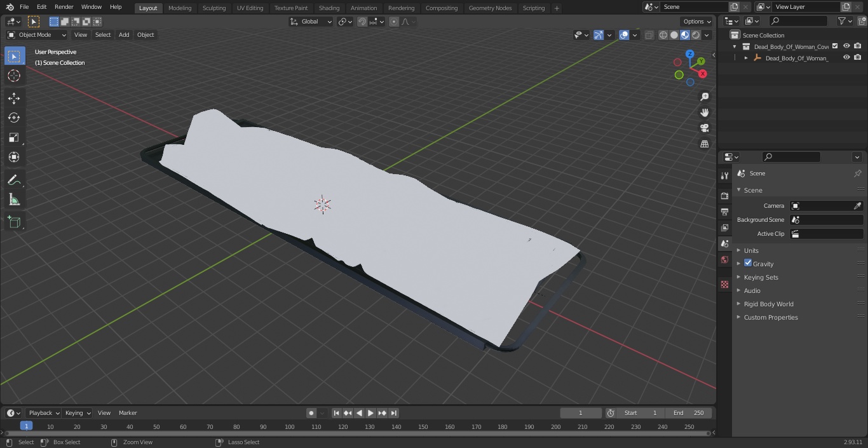Open the Texture properties tab
The height and width of the screenshot is (448, 868).
tap(724, 284)
